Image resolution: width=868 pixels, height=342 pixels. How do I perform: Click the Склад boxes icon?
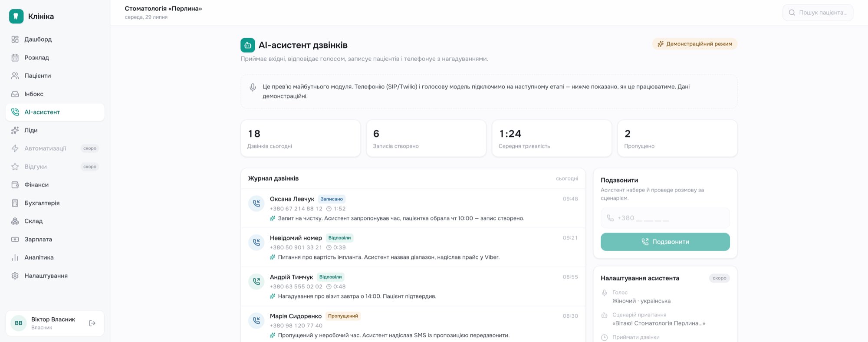click(15, 221)
